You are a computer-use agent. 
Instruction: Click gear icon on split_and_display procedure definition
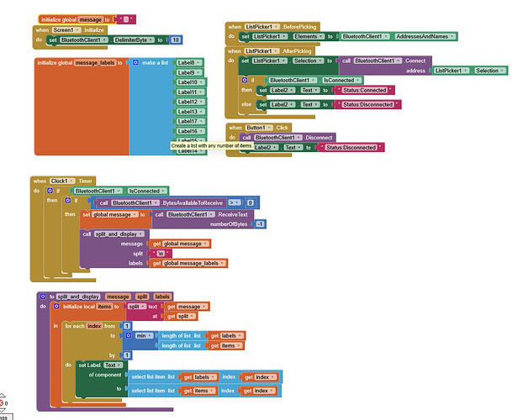pyautogui.click(x=43, y=297)
